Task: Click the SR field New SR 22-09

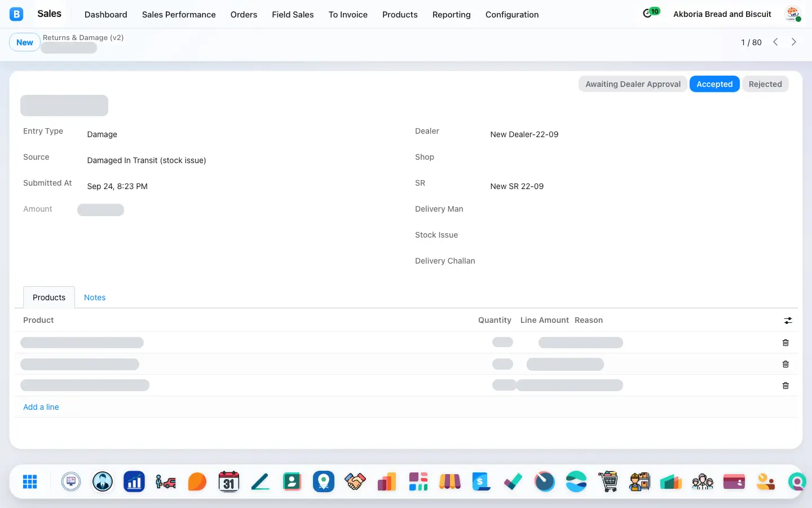Action: tap(517, 186)
